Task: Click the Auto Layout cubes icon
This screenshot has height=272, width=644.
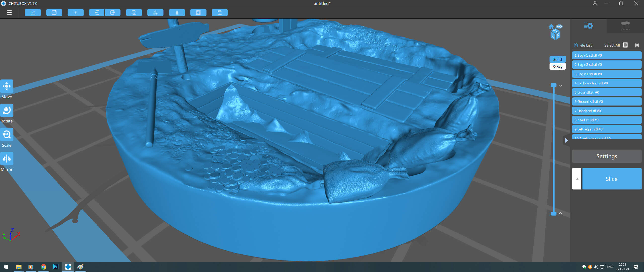Action: (x=155, y=13)
